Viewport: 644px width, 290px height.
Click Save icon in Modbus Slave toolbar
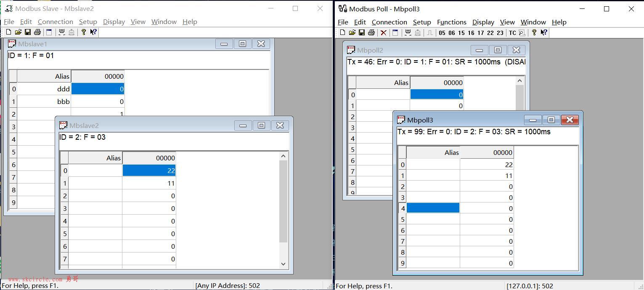pyautogui.click(x=28, y=32)
